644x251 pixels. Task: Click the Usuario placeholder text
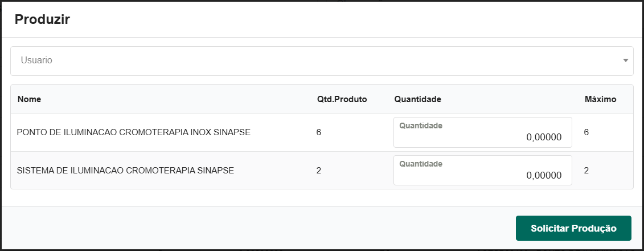(x=37, y=60)
